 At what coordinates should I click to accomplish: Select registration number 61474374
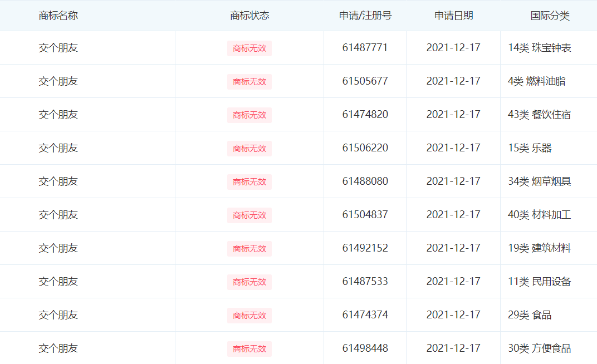[x=365, y=315]
